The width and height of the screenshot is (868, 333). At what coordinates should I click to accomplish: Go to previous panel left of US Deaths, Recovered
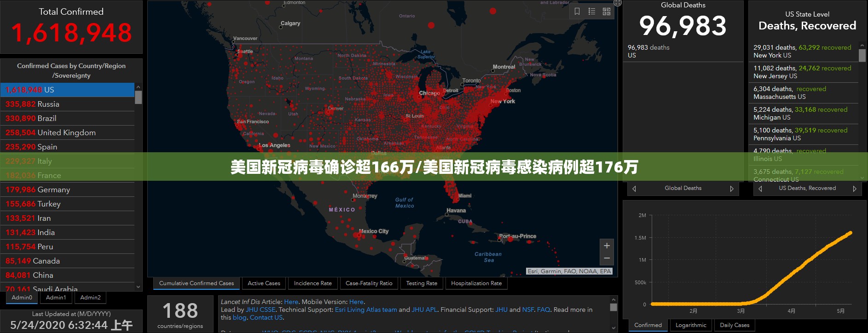(760, 189)
